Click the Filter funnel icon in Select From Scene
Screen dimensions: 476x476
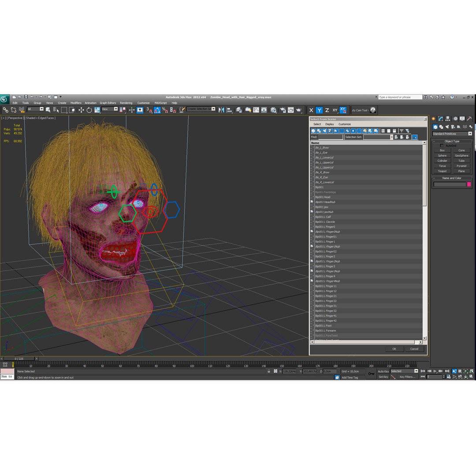pos(402,131)
